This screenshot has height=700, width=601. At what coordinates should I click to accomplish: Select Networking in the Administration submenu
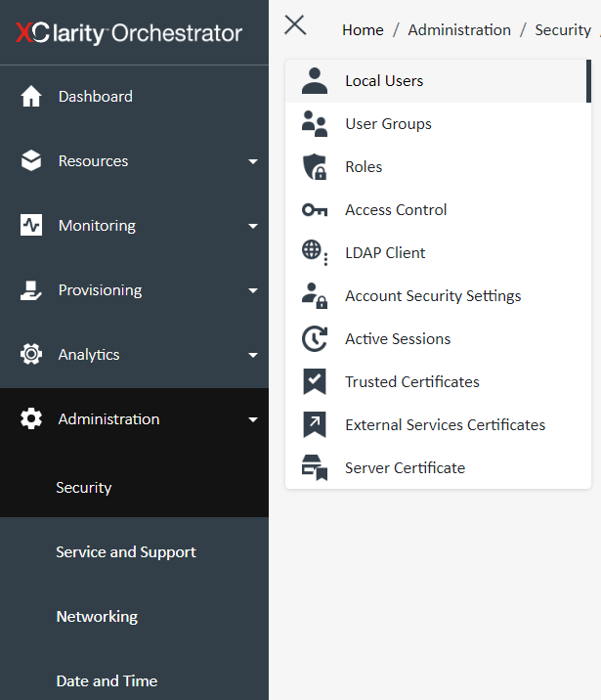[97, 617]
